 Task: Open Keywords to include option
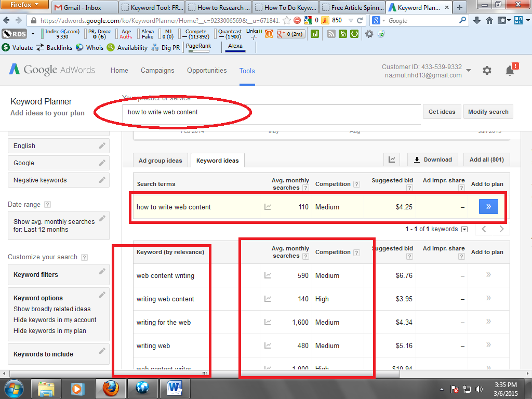coord(58,354)
